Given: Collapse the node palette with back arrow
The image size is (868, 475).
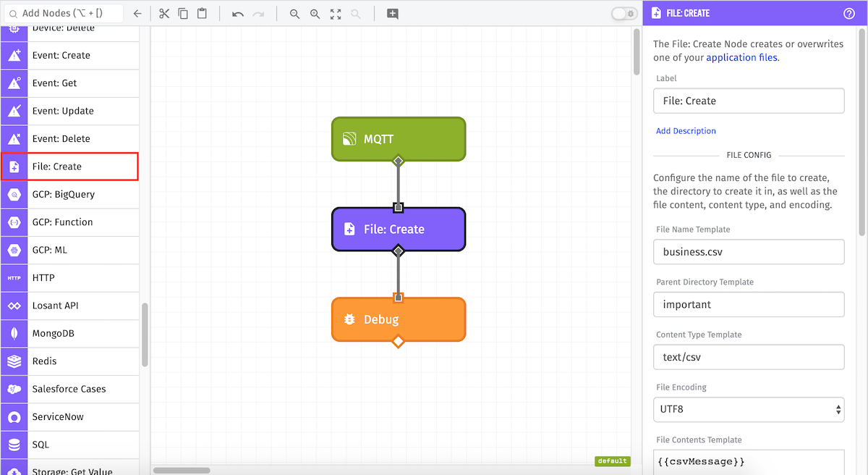Looking at the screenshot, I should [x=137, y=13].
